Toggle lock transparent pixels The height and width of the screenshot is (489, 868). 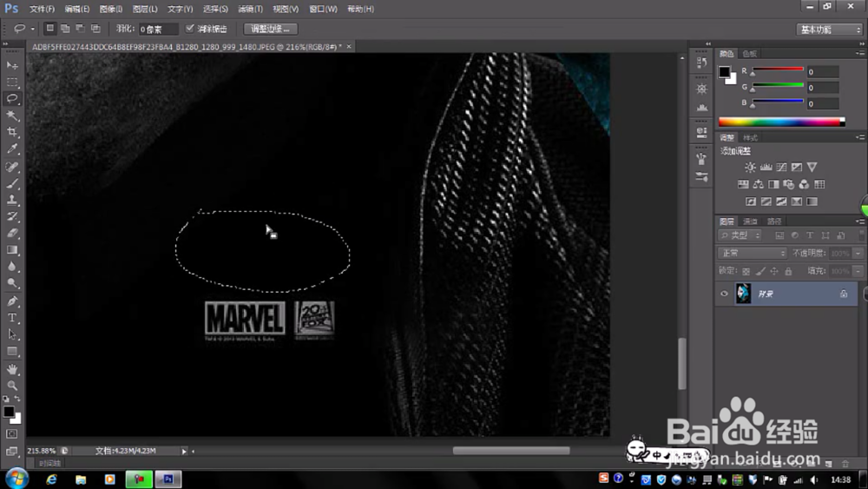[746, 271]
